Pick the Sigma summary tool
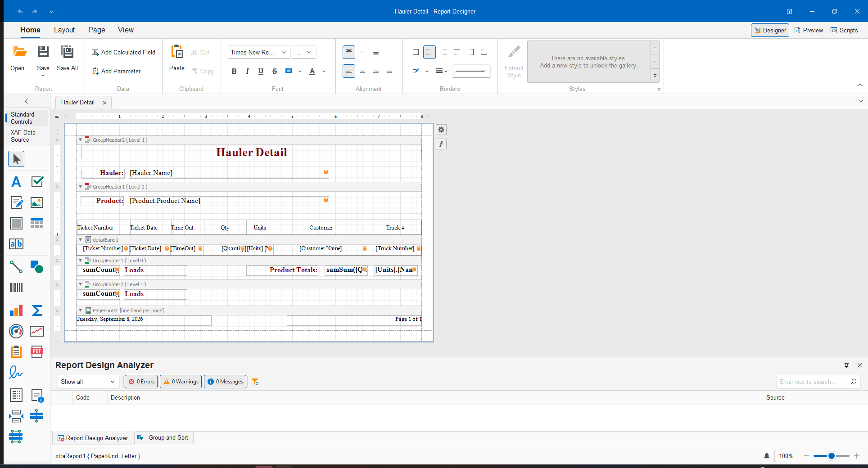Viewport: 868px width, 468px height. 37,310
